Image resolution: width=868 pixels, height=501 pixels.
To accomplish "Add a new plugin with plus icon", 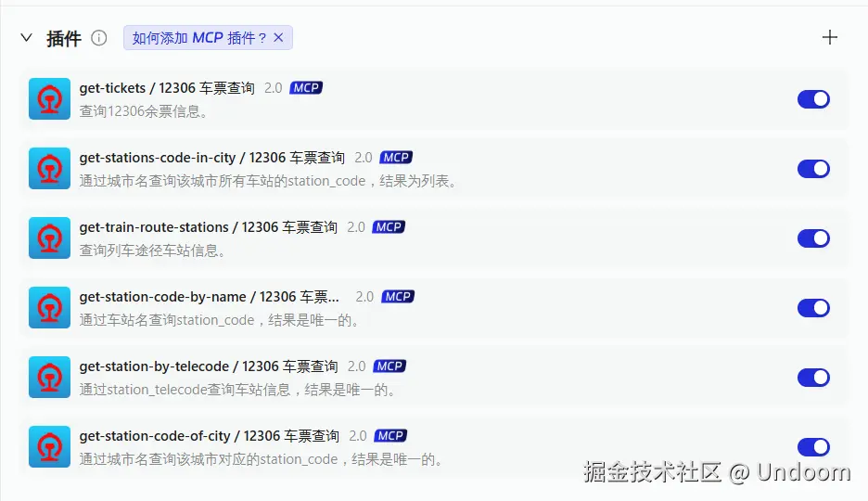I will (x=829, y=37).
